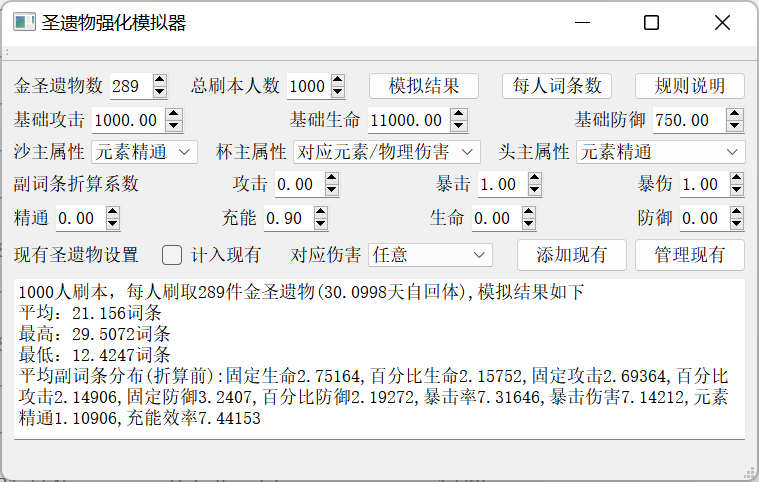Click the 总刷本人数 field showing 1000

point(309,87)
